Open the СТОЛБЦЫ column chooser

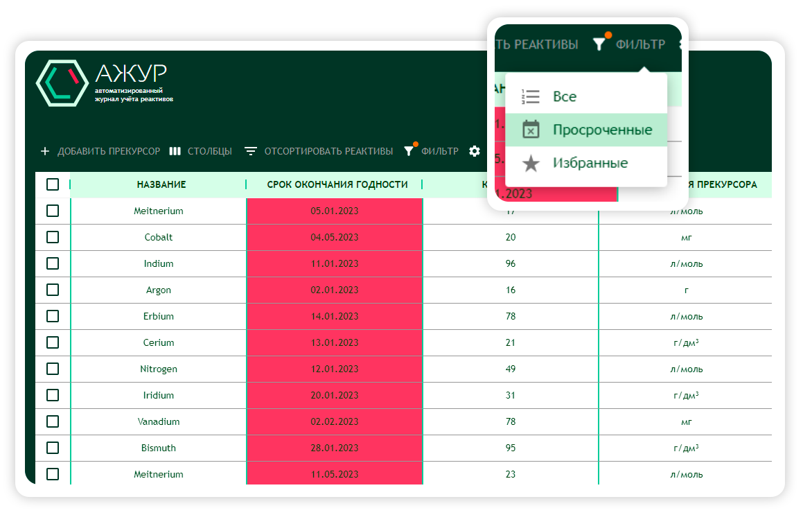click(x=209, y=151)
